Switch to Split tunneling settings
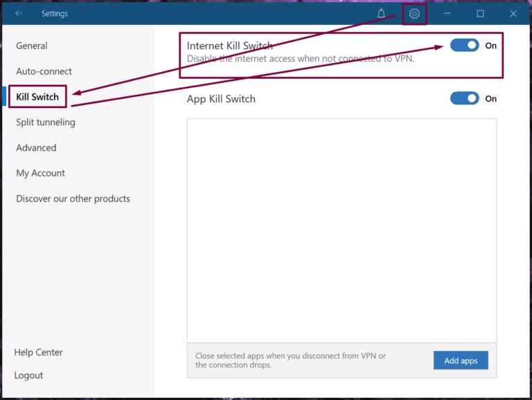Screen dimensions: 532x400 click(x=46, y=122)
